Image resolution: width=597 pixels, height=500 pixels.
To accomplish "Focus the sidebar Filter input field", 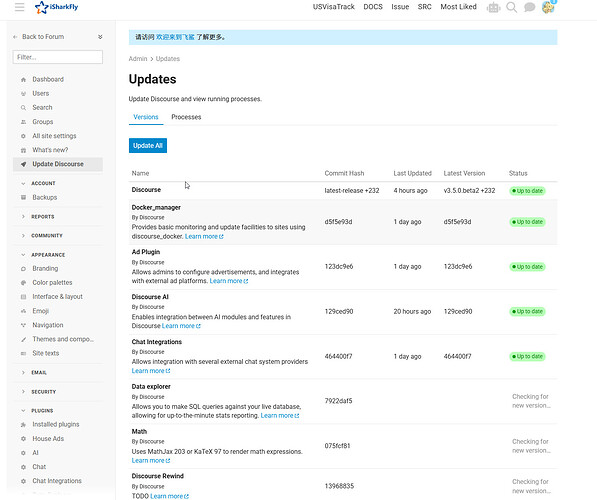I will pyautogui.click(x=57, y=57).
